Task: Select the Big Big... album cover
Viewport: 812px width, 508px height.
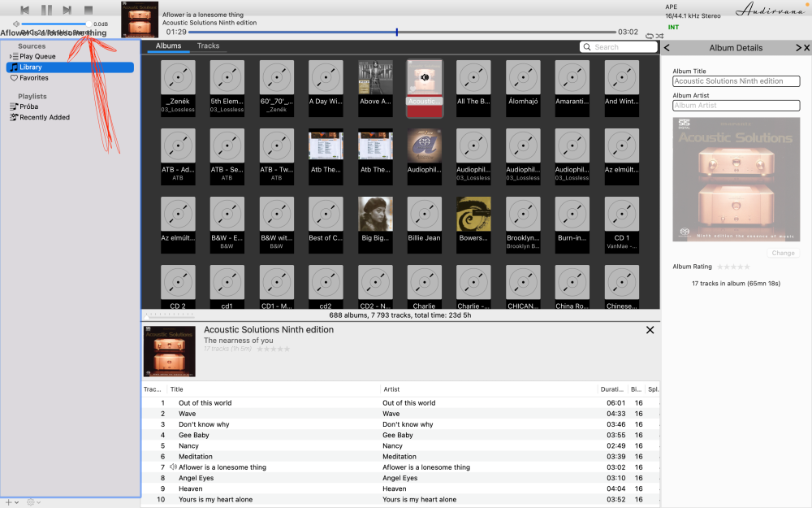Action: click(x=375, y=214)
